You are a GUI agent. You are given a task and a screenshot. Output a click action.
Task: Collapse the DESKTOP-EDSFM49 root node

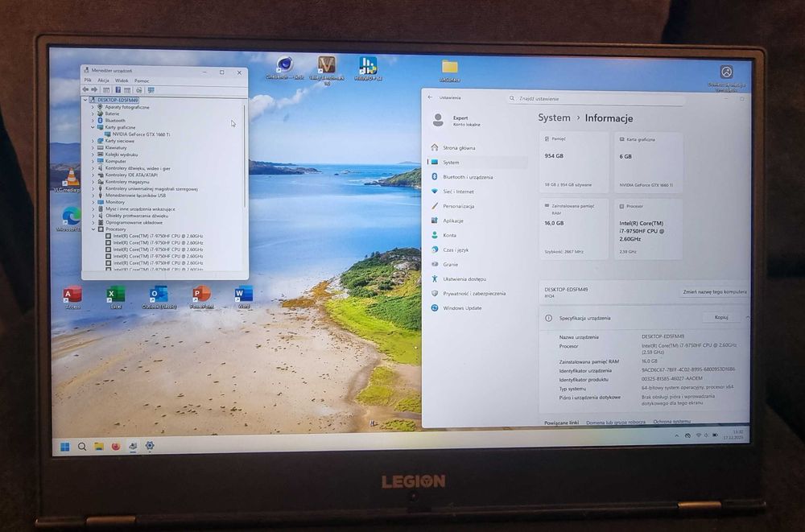pos(86,100)
